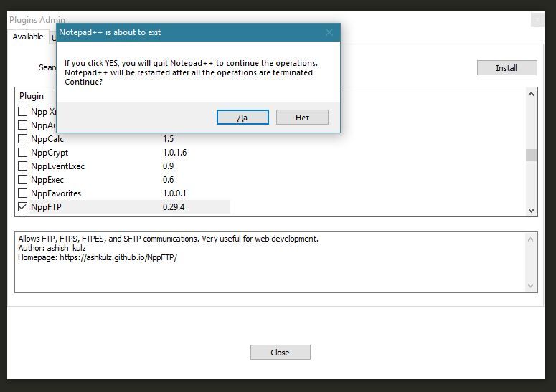Click the 'Author: ashish_kulz' line
This screenshot has width=556, height=392.
point(52,248)
